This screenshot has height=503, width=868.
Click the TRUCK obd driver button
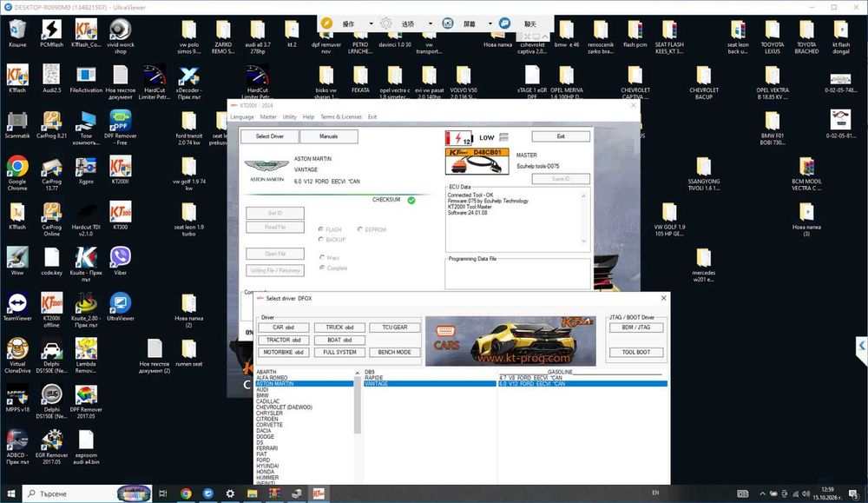pyautogui.click(x=339, y=328)
